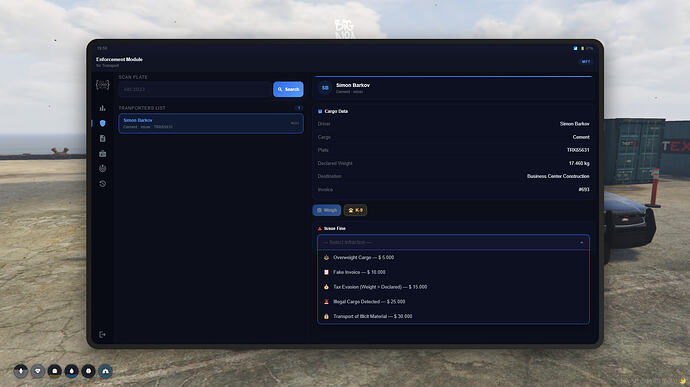Click the destination Business Center Construction

point(558,177)
